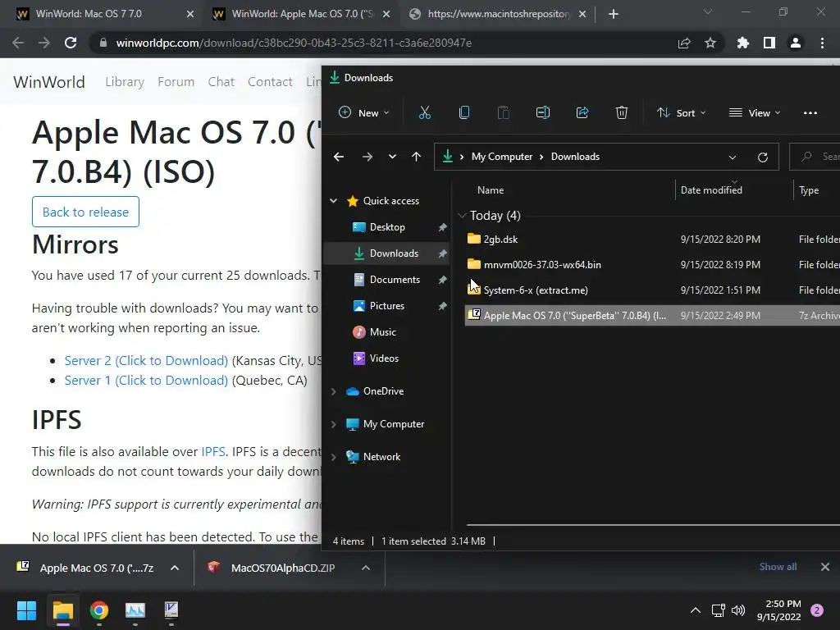Open the View dropdown menu
The width and height of the screenshot is (840, 630).
pos(755,112)
